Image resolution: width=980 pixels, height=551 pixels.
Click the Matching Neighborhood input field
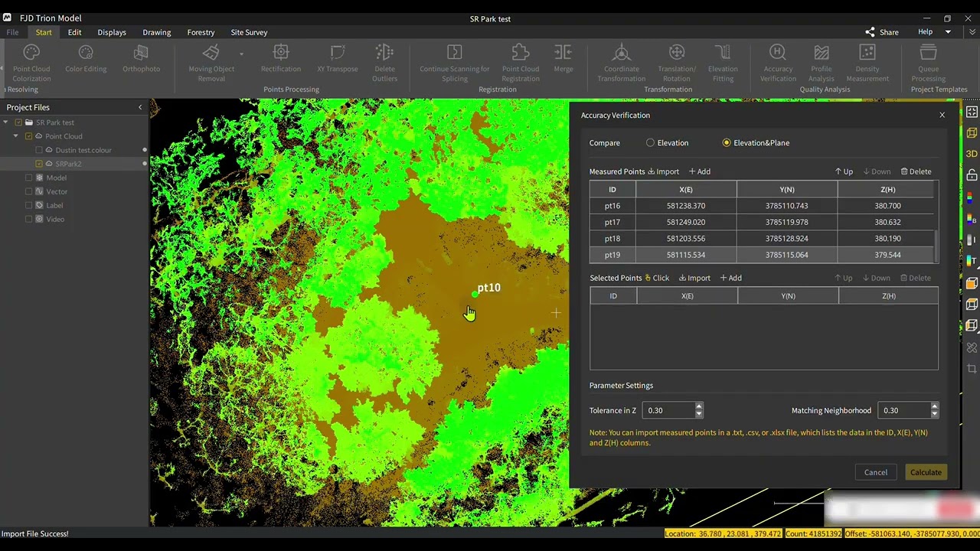pos(903,411)
